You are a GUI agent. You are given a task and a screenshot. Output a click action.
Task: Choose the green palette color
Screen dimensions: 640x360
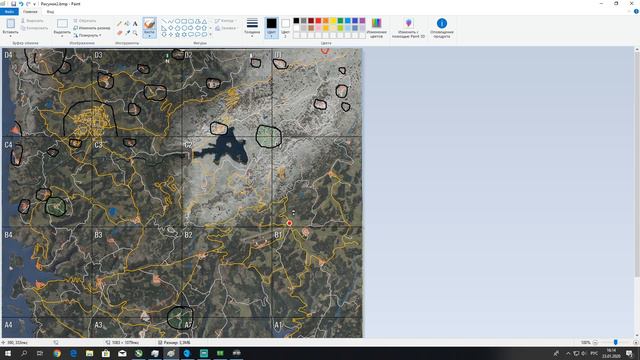[340, 20]
